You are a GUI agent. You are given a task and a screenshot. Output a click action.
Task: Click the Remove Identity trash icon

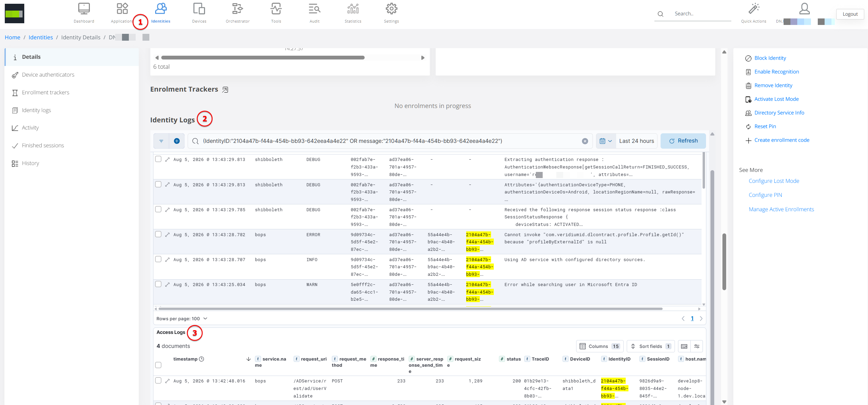coord(748,86)
